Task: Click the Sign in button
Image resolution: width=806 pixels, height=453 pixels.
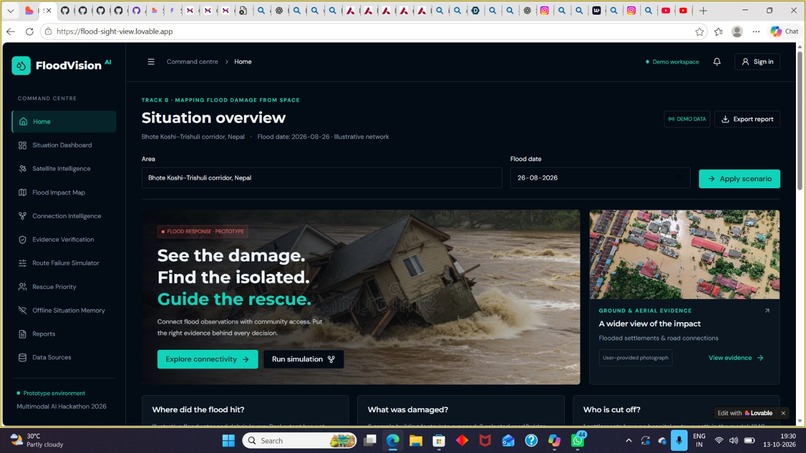Action: 757,62
